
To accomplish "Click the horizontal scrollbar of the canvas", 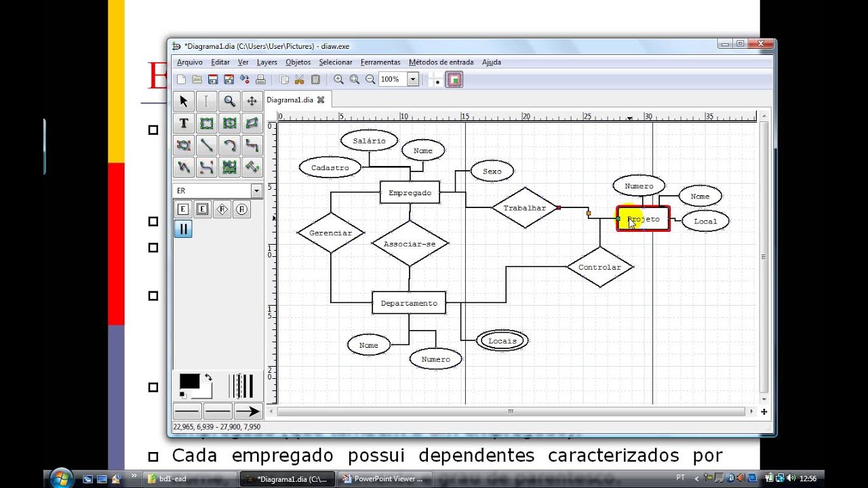I will tap(512, 411).
